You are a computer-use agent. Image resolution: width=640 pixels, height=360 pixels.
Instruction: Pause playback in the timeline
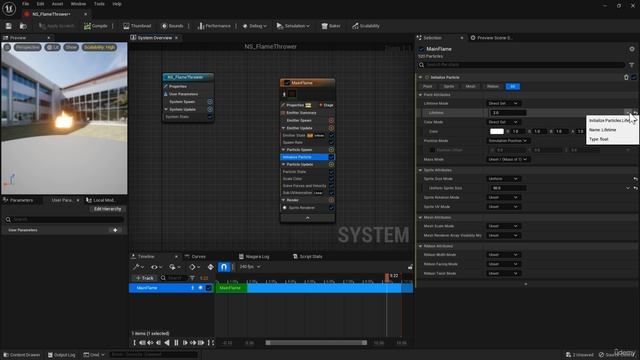coord(176,343)
